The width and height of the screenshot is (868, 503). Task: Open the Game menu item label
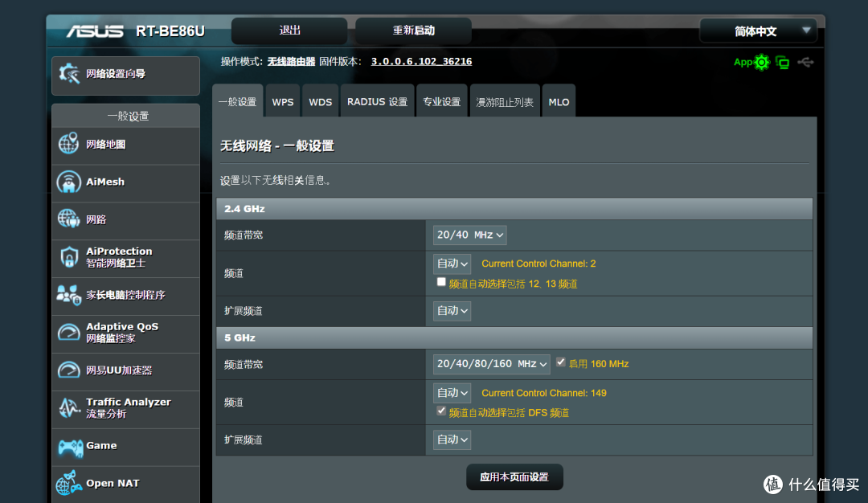101,445
